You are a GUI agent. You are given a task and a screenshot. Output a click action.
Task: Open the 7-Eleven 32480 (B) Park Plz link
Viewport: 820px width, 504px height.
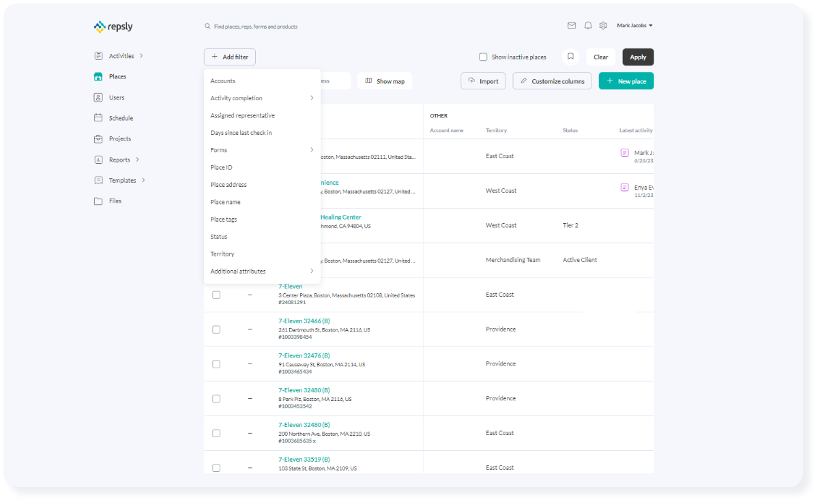304,390
